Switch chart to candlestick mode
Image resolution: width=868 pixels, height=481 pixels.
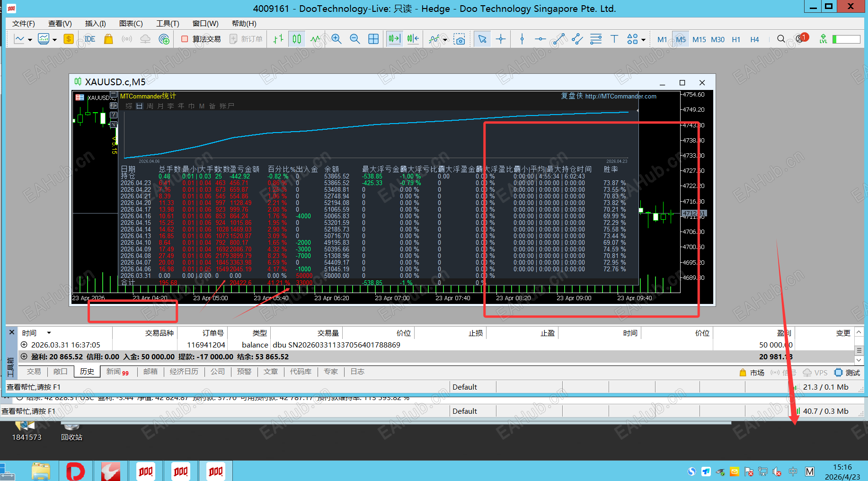click(297, 39)
